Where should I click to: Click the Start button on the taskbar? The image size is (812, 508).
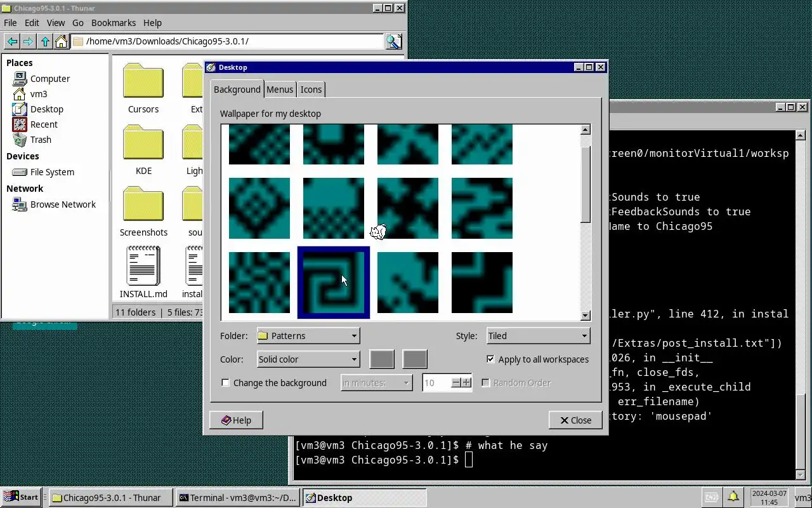click(x=22, y=497)
